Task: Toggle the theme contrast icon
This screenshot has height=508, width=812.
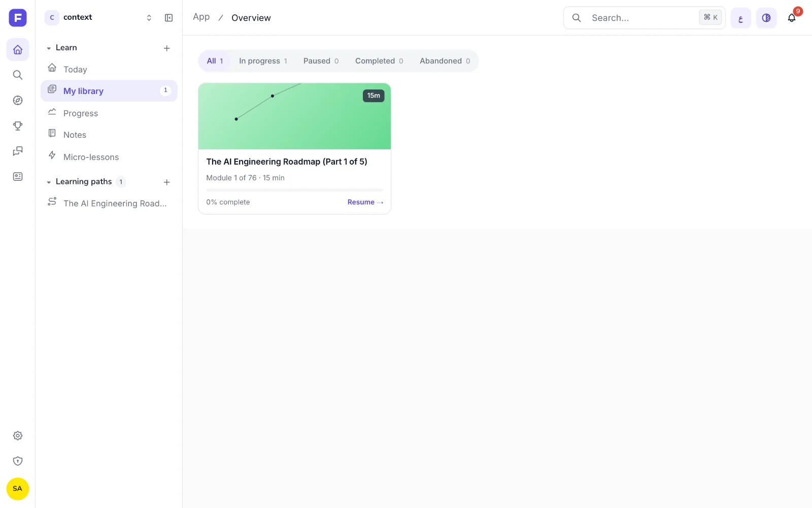Action: [x=766, y=18]
